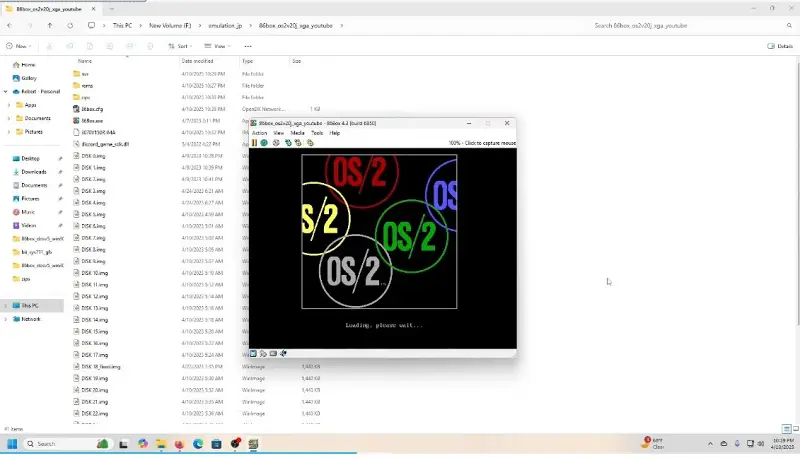The image size is (800, 458).
Task: Switch to details list view icon
Action: pos(786,429)
